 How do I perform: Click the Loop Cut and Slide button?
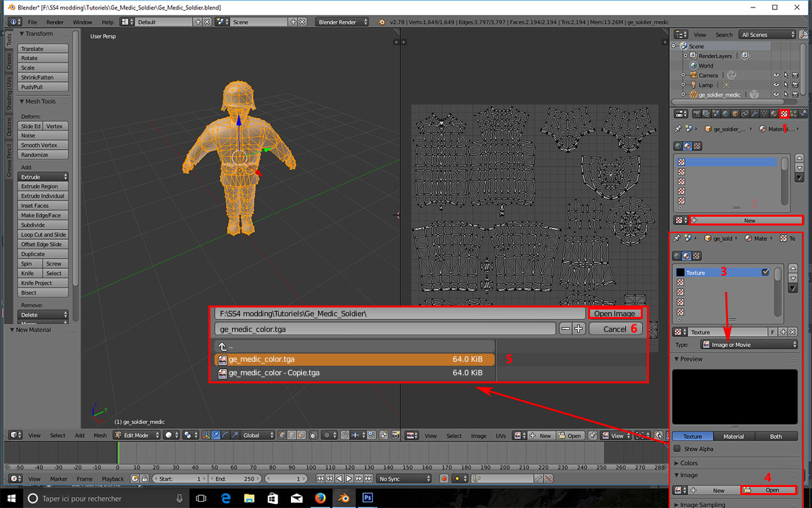coord(44,234)
